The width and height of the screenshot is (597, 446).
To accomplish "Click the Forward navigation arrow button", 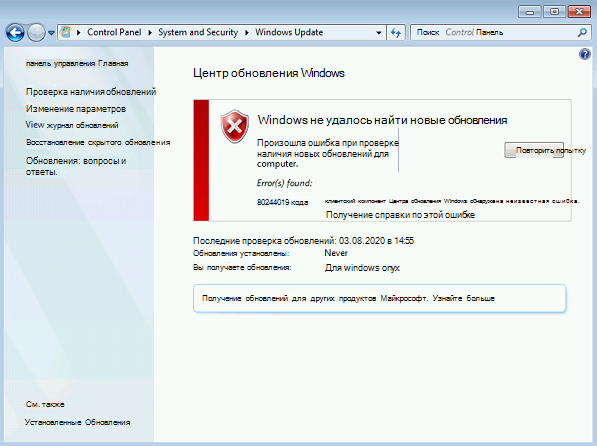I will [37, 33].
